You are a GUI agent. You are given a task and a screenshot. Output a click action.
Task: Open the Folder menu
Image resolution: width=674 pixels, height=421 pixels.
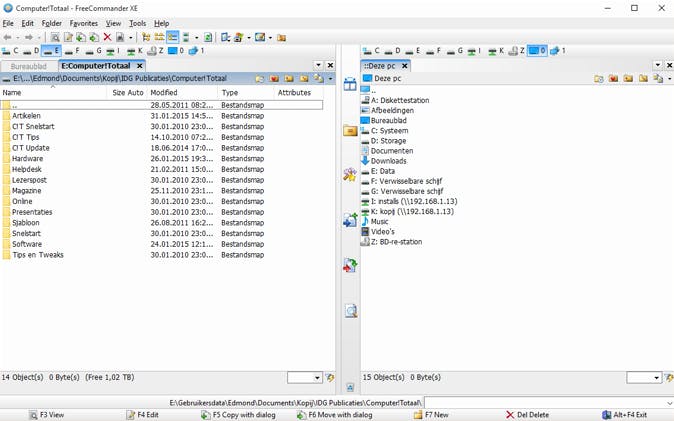point(52,23)
